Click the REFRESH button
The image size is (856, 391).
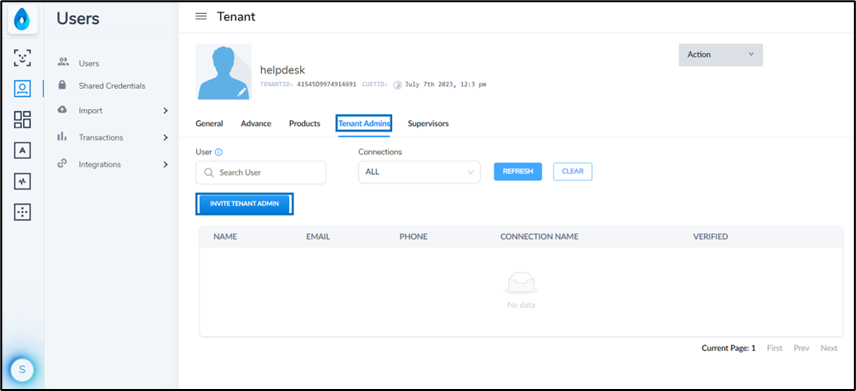click(x=518, y=171)
